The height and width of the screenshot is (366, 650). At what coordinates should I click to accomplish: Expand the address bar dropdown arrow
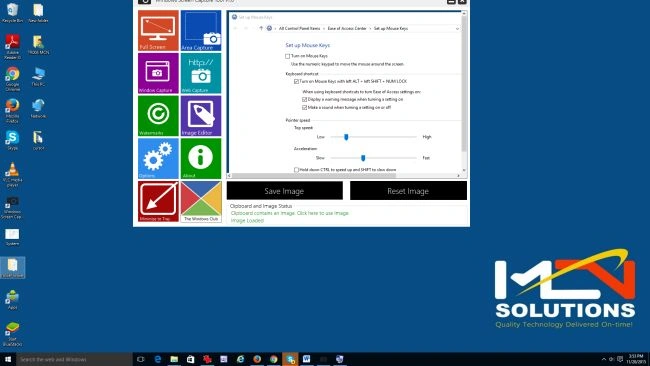pos(457,29)
